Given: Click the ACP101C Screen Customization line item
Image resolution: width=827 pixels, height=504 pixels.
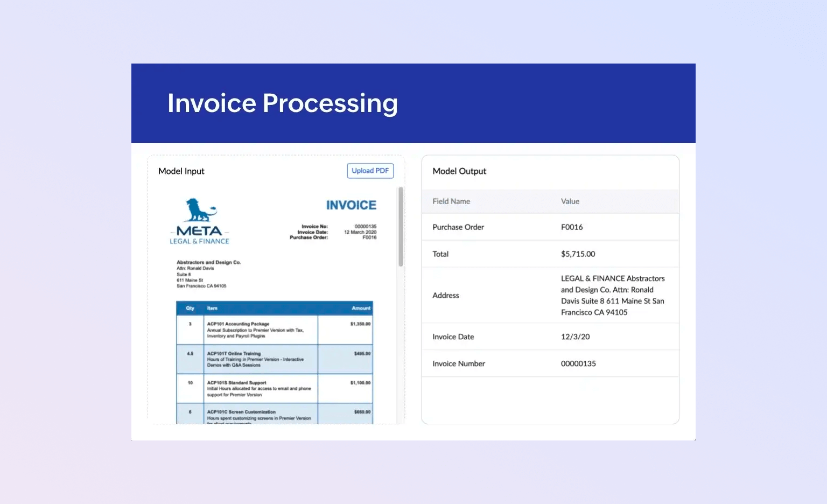Looking at the screenshot, I should (241, 412).
